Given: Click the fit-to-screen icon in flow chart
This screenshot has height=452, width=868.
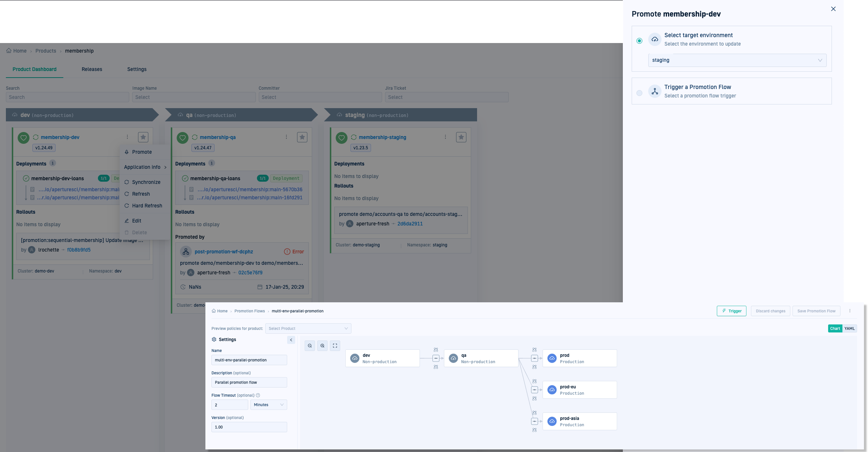Looking at the screenshot, I should (x=335, y=346).
